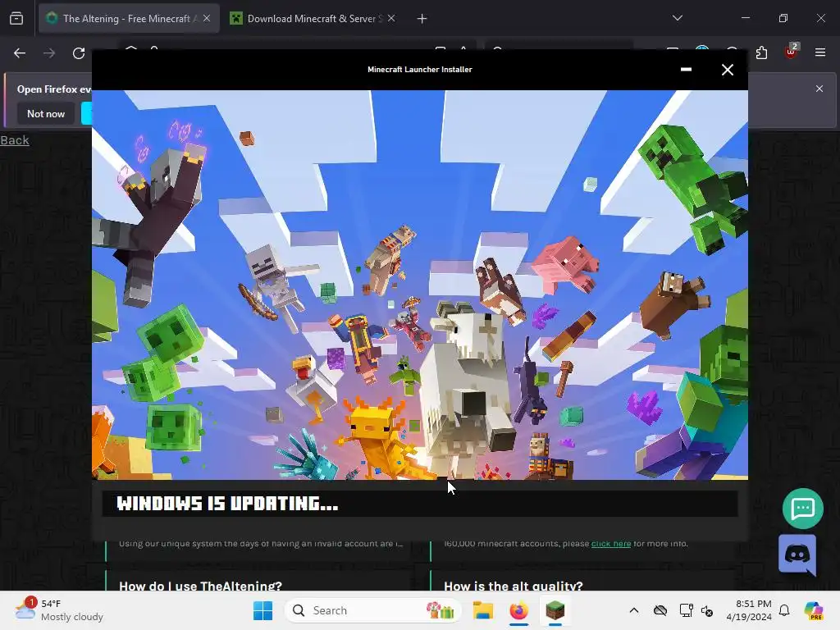Image resolution: width=840 pixels, height=630 pixels.
Task: Open the Copilot preview icon
Action: (x=813, y=610)
